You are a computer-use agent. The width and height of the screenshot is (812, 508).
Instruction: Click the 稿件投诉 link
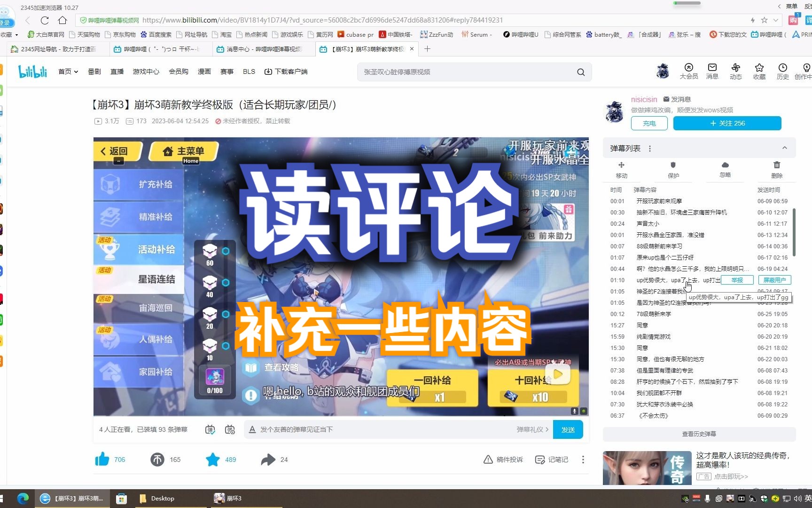click(x=503, y=460)
